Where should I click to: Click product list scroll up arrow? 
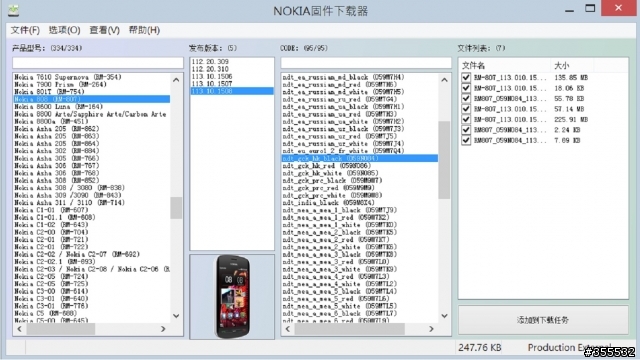[176, 80]
